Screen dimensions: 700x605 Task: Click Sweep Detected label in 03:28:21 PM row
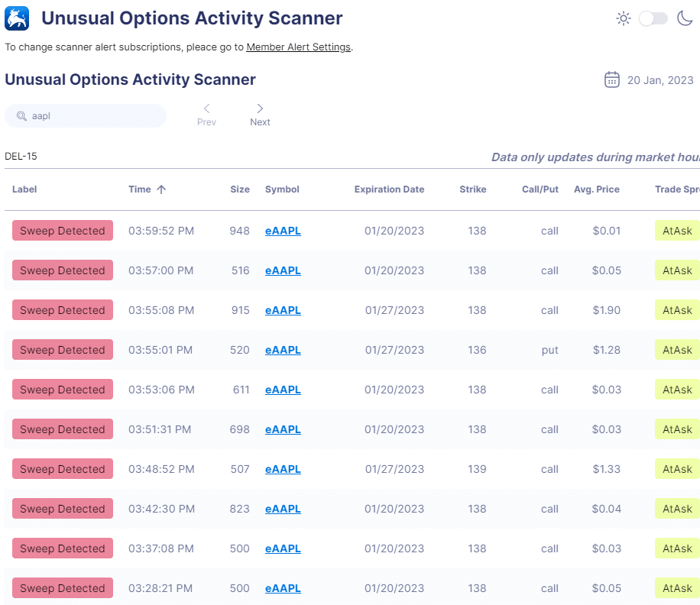pyautogui.click(x=63, y=587)
